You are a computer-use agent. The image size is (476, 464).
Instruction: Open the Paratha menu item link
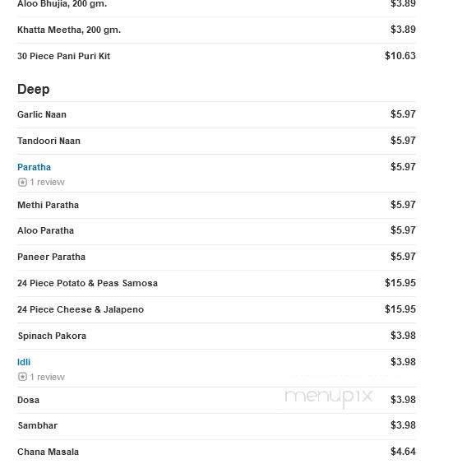click(34, 167)
